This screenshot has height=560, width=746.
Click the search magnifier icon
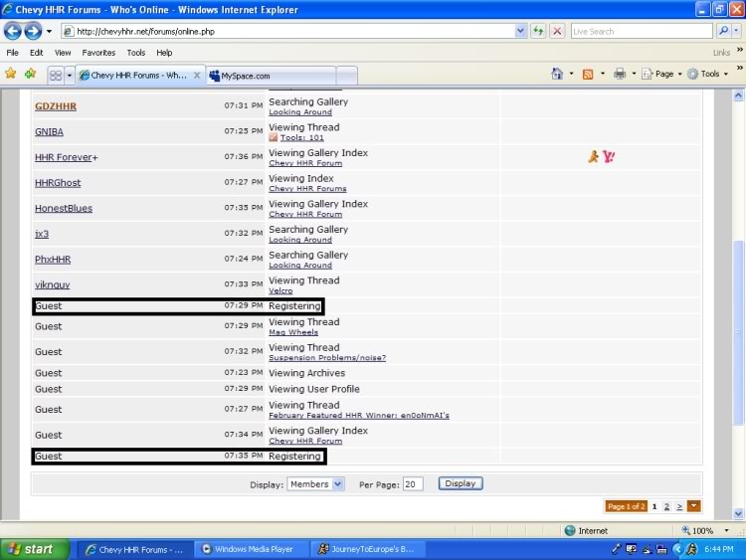(x=723, y=32)
